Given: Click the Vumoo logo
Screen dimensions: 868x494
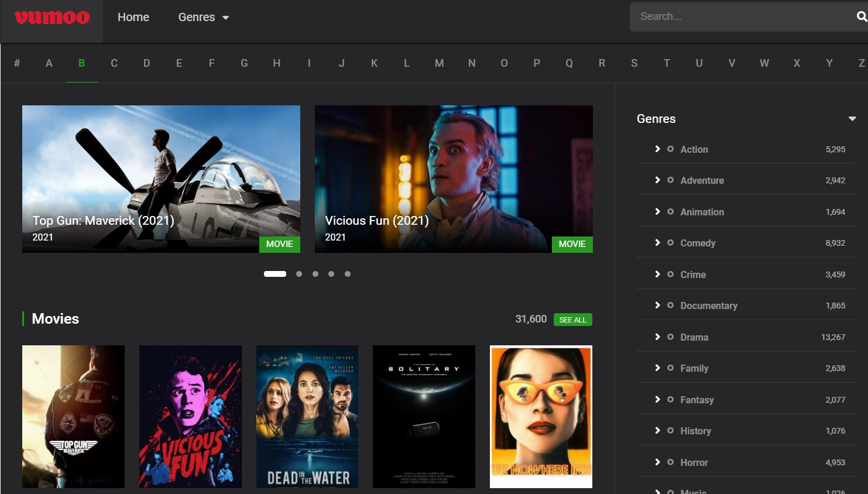Looking at the screenshot, I should click(52, 18).
